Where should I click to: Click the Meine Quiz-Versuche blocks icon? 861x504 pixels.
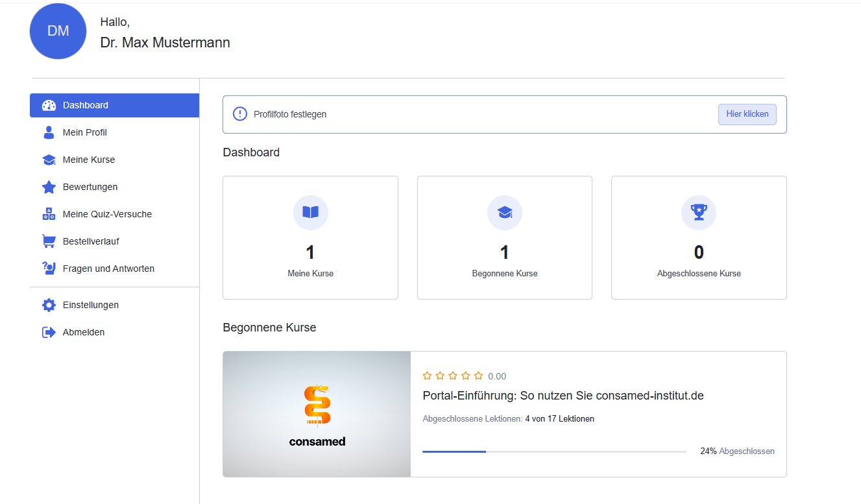[x=49, y=214]
